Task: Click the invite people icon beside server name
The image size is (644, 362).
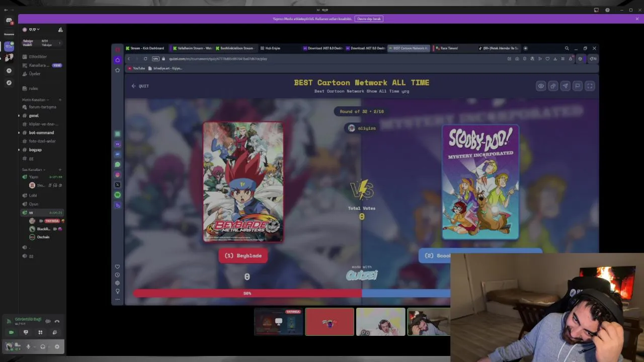Action: coord(60,30)
